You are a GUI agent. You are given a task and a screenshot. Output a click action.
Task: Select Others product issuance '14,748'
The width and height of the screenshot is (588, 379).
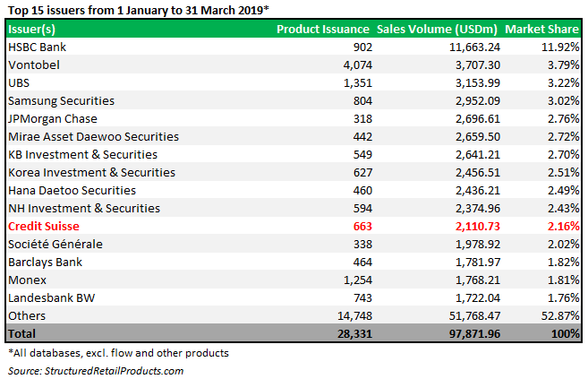tap(354, 316)
